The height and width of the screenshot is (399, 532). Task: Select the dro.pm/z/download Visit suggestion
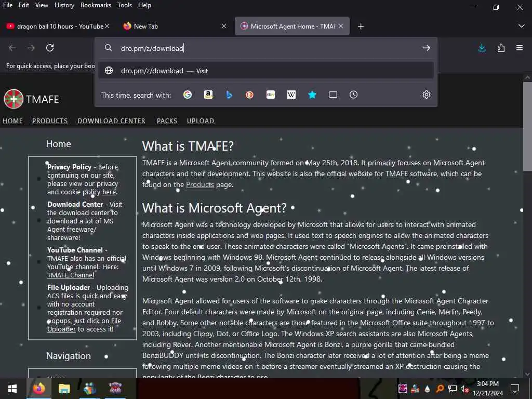pyautogui.click(x=265, y=71)
